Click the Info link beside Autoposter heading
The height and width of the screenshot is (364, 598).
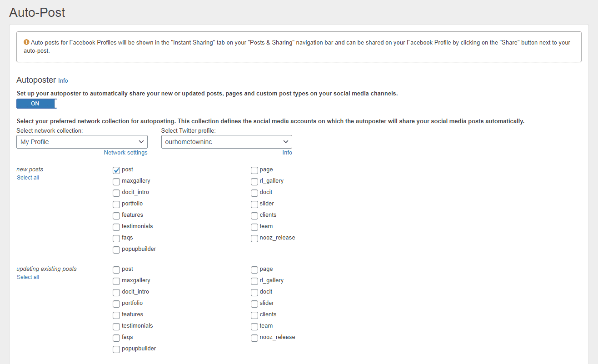tap(63, 81)
